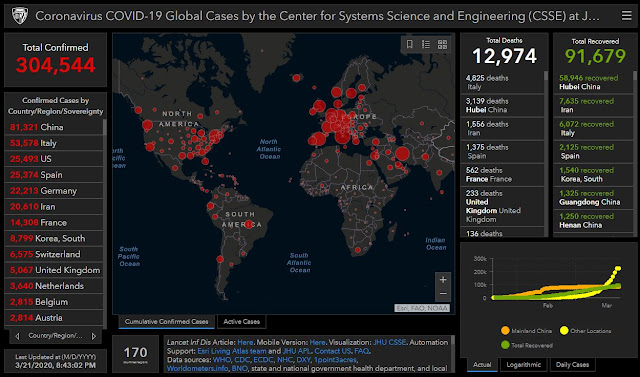Go to next country list page arrow
Image resolution: width=640 pixels, height=377 pixels.
[94, 336]
